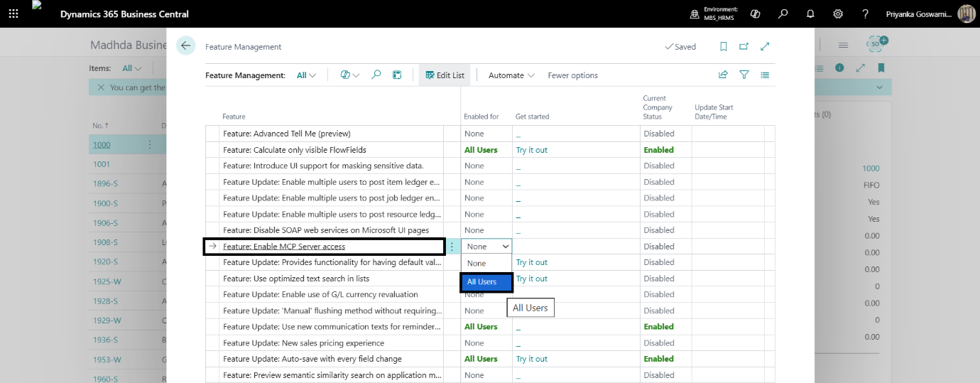
Task: Search the Feature Management list
Action: coord(376,75)
